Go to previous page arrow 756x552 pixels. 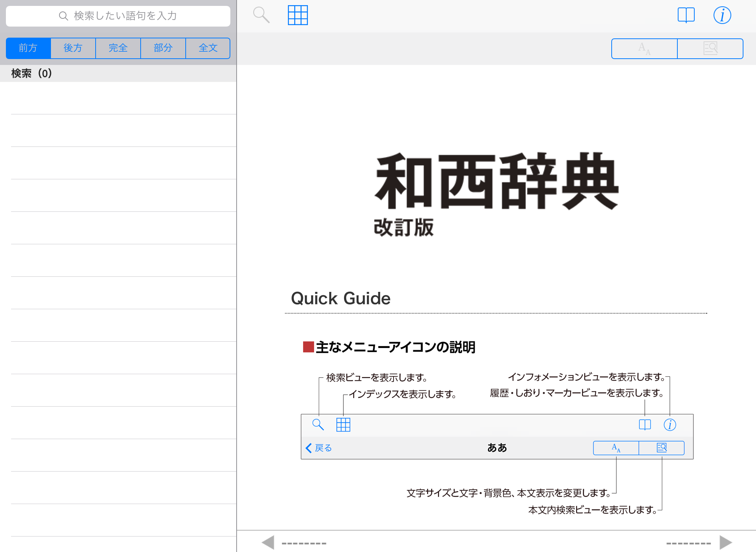268,542
